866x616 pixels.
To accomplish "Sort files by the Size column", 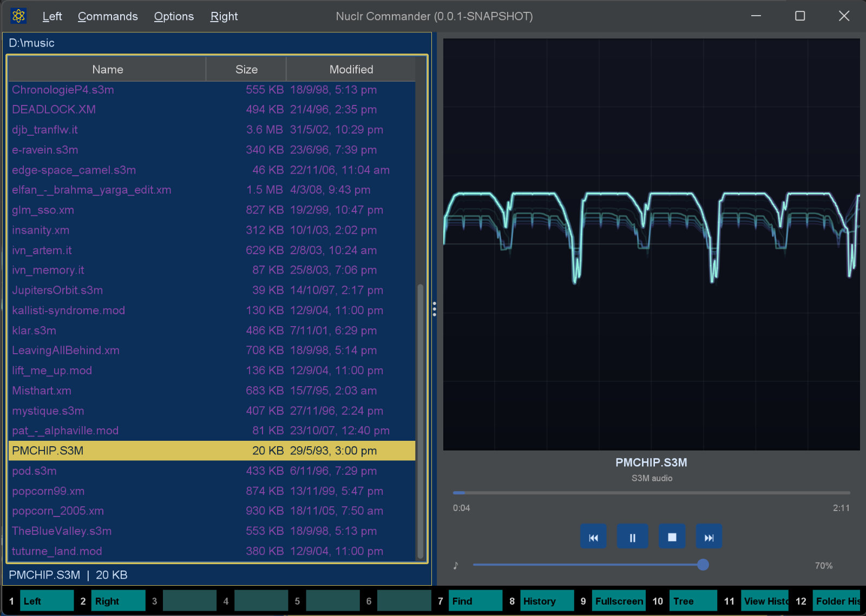I will [246, 69].
